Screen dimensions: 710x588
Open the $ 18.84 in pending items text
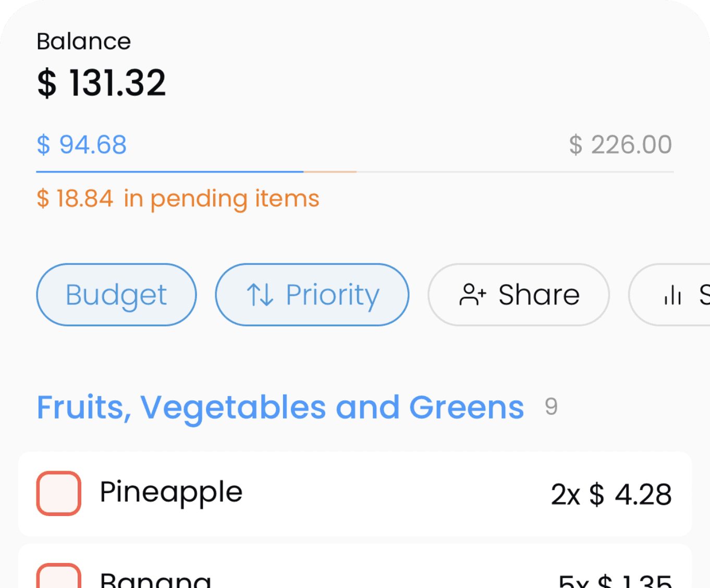coord(178,199)
